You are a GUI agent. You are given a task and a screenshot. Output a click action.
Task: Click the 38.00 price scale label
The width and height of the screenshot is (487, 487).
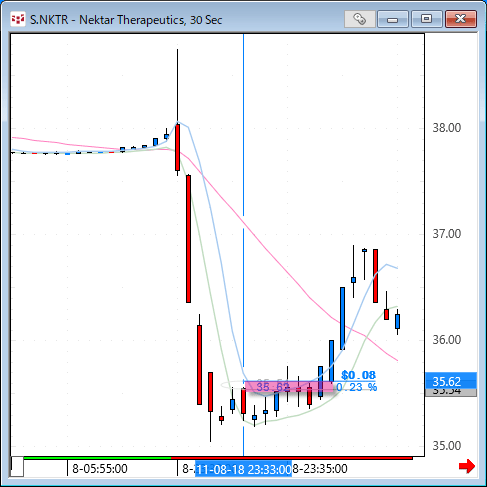[x=447, y=128]
